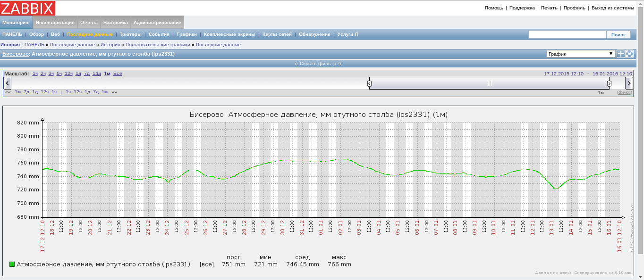Go to Комплексные экраны submenu item
644x280 pixels.
tap(229, 34)
